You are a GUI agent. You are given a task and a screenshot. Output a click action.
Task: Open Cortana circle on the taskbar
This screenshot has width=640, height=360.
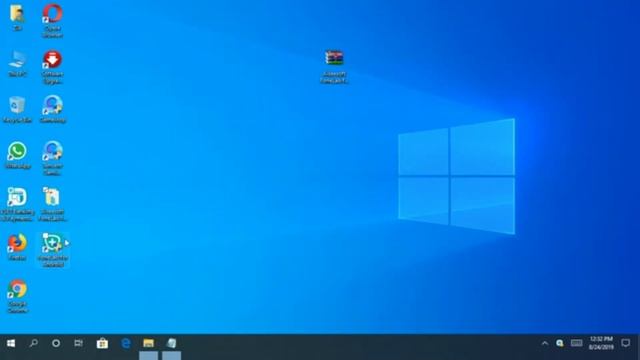click(56, 343)
